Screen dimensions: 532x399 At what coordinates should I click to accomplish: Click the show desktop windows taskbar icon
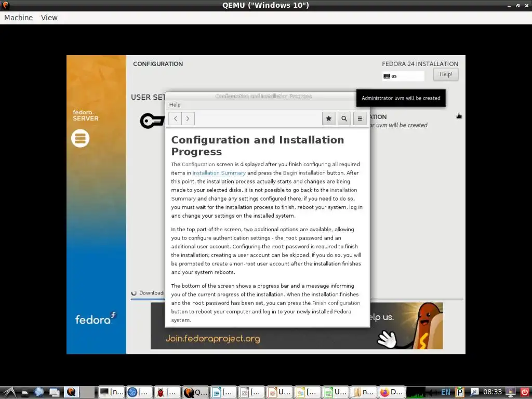tap(54, 392)
